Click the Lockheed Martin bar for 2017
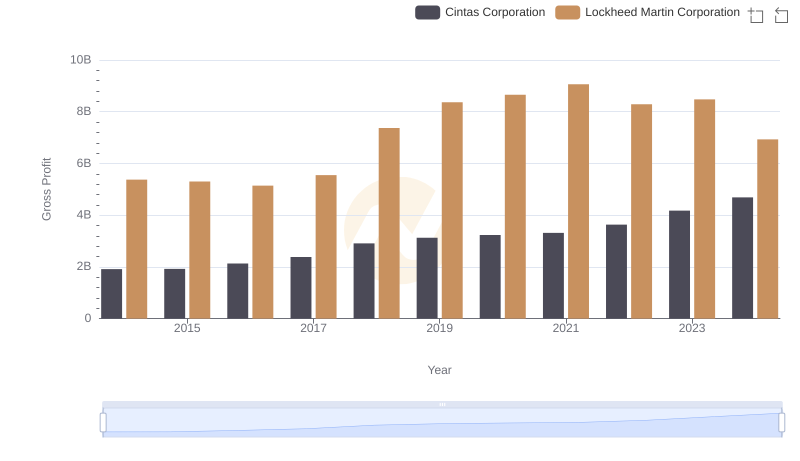This screenshot has width=800, height=461. click(x=326, y=247)
